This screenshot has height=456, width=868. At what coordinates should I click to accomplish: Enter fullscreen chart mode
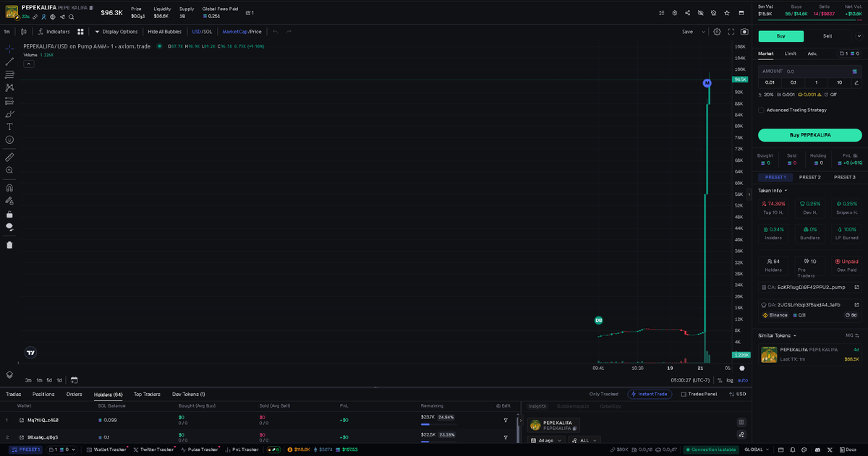pos(731,32)
